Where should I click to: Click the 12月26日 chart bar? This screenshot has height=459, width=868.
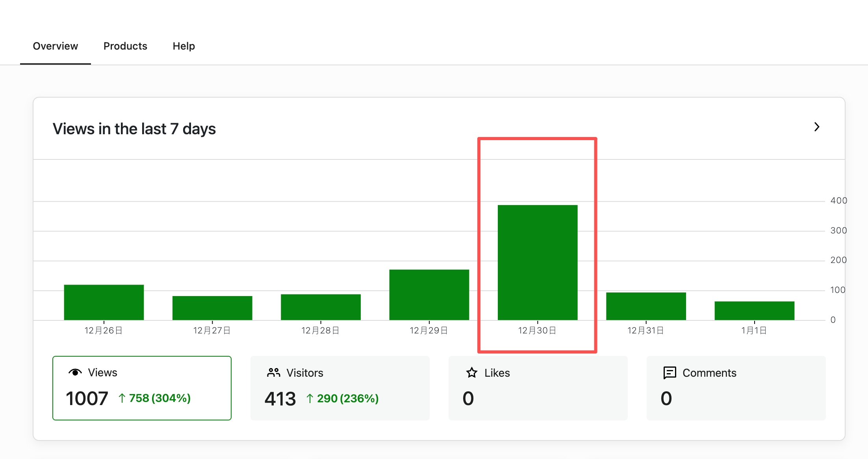(x=104, y=302)
